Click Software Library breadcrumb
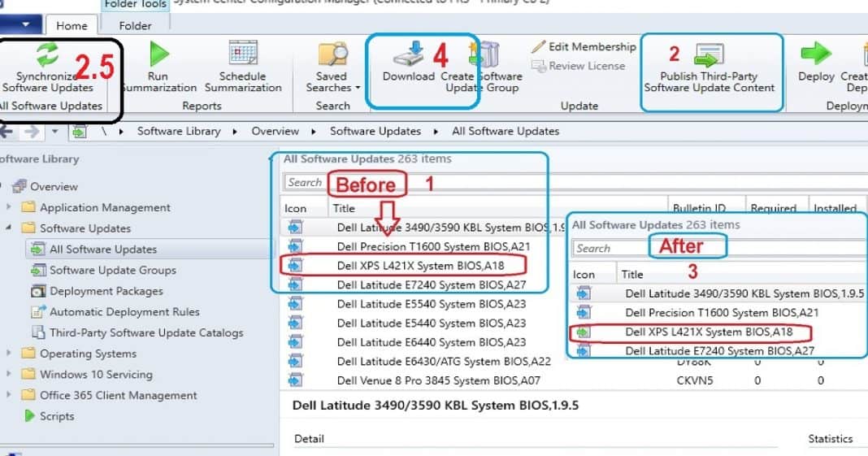The width and height of the screenshot is (868, 456). (179, 131)
